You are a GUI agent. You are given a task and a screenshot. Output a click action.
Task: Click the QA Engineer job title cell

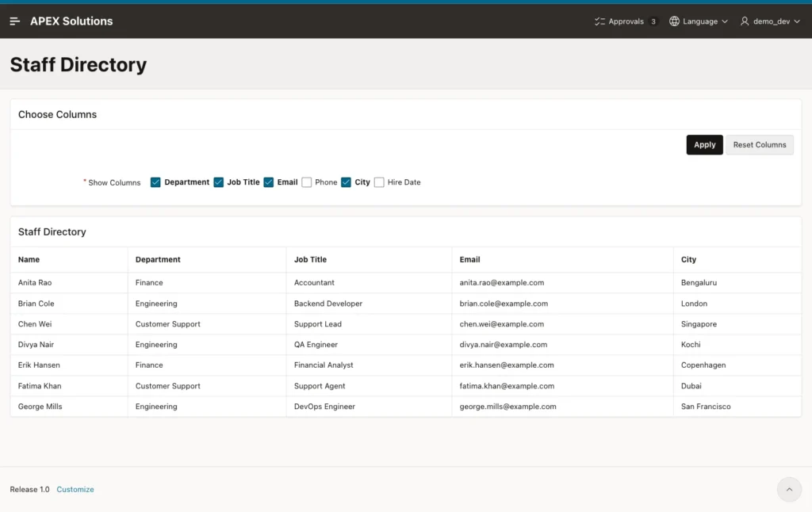[369, 345]
